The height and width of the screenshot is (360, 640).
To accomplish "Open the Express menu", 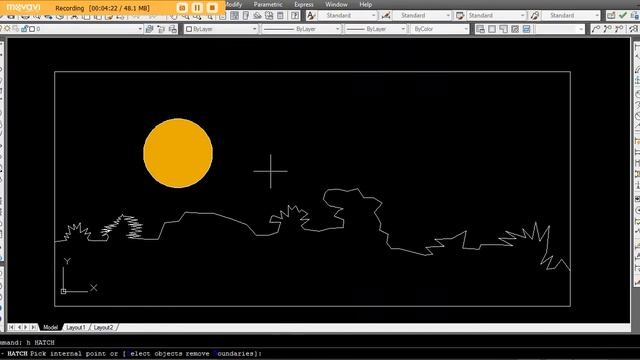I will pos(304,4).
